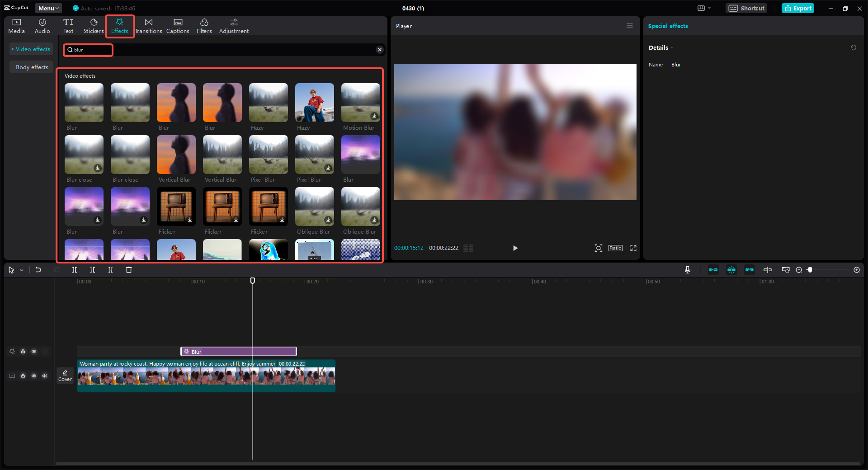Switch to the Transitions tab

click(148, 25)
